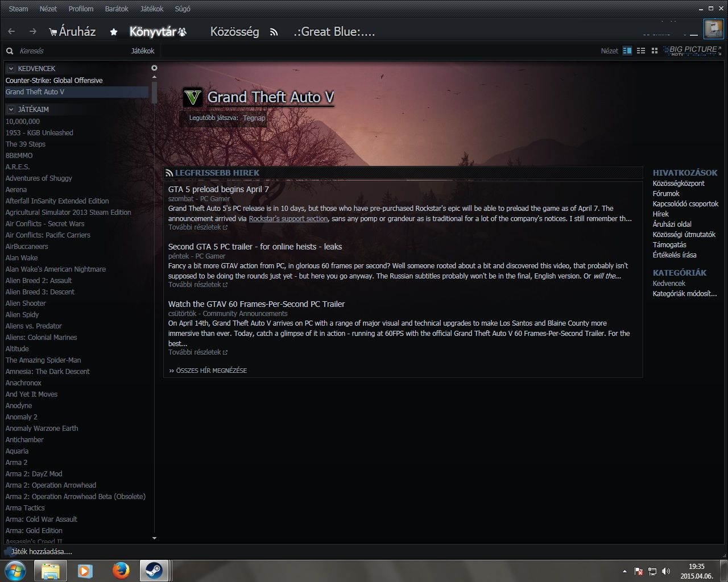
Task: Open the Játékok filter dropdown
Action: (x=142, y=51)
